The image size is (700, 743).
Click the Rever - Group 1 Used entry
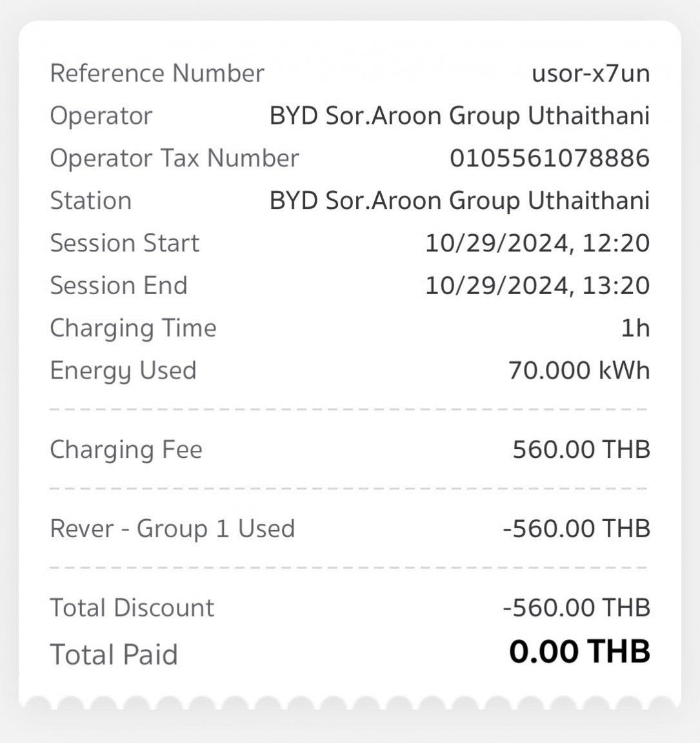coord(172,529)
